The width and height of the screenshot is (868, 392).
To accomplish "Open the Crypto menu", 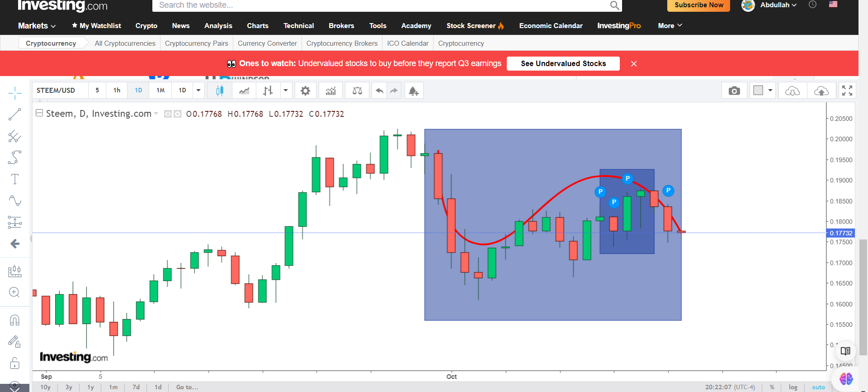I will pyautogui.click(x=146, y=26).
